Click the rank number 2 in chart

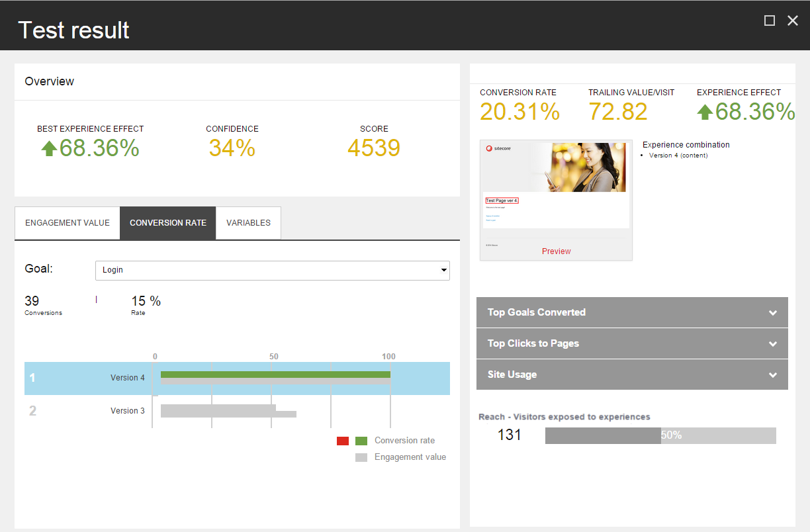click(33, 411)
